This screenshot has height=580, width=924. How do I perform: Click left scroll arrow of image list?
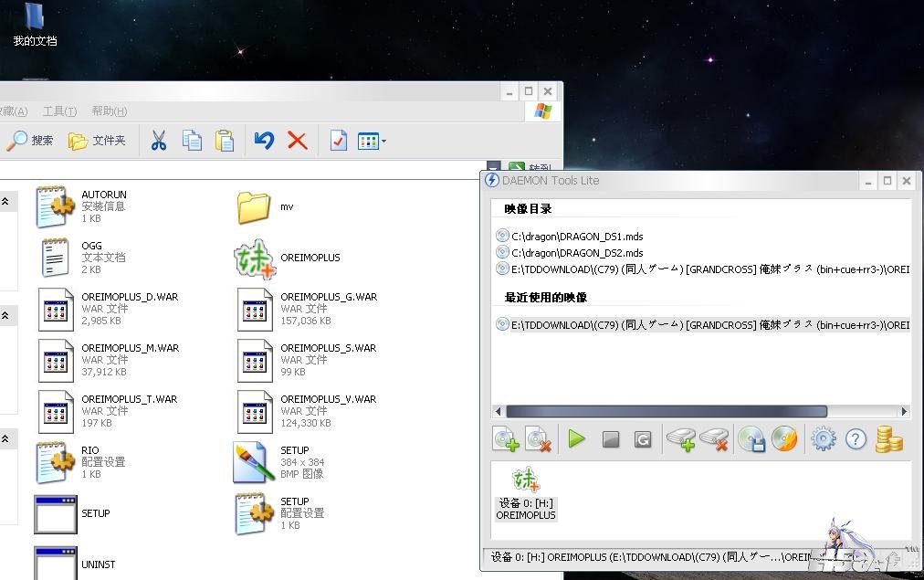click(x=498, y=411)
